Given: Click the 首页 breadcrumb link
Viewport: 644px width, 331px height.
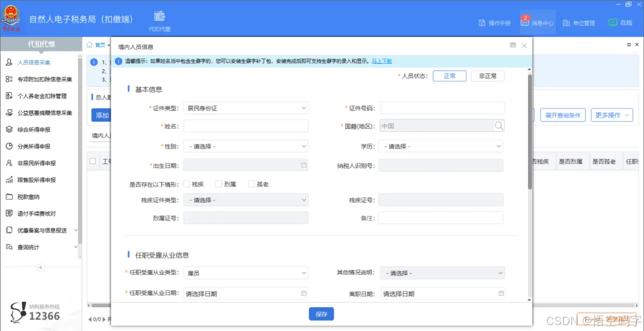Looking at the screenshot, I should click(x=100, y=45).
